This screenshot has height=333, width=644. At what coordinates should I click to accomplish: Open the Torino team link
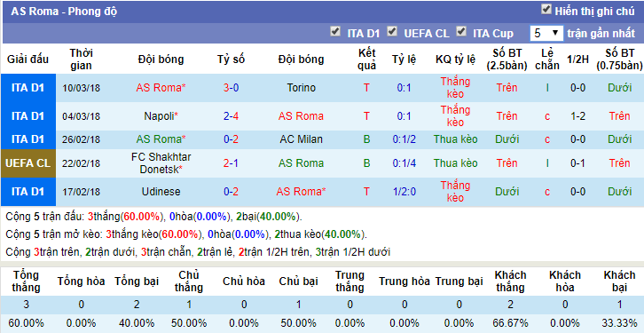pos(301,88)
